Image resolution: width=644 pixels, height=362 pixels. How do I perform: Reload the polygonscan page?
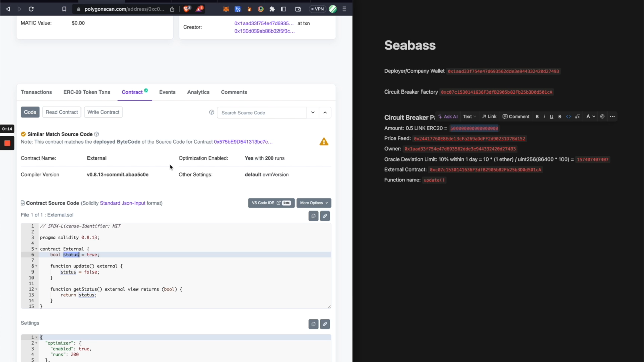tap(31, 9)
